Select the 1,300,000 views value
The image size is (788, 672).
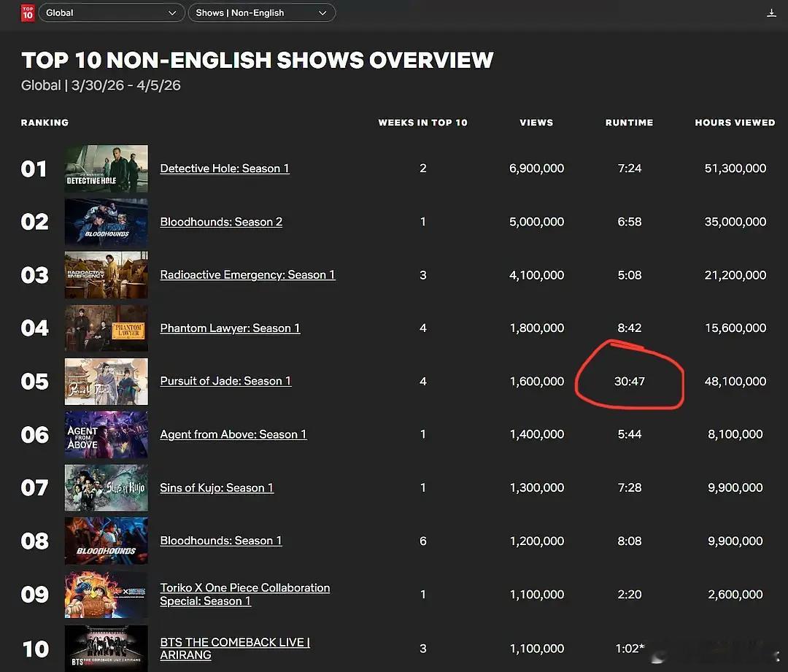[536, 487]
